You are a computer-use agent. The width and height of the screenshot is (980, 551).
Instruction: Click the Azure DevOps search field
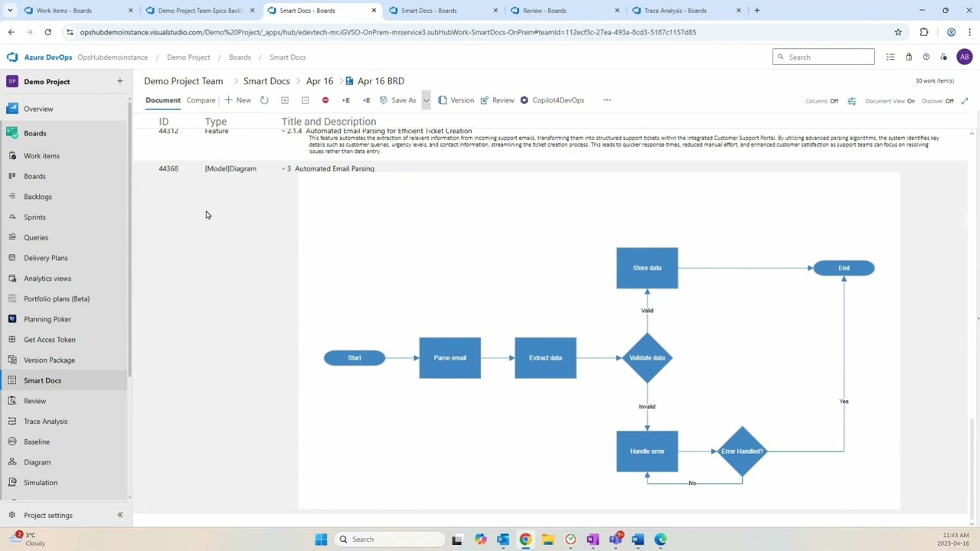[x=824, y=57]
